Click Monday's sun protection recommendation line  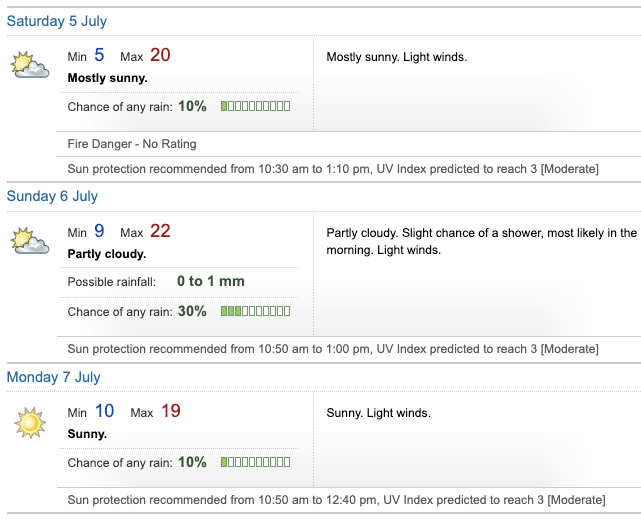(336, 500)
